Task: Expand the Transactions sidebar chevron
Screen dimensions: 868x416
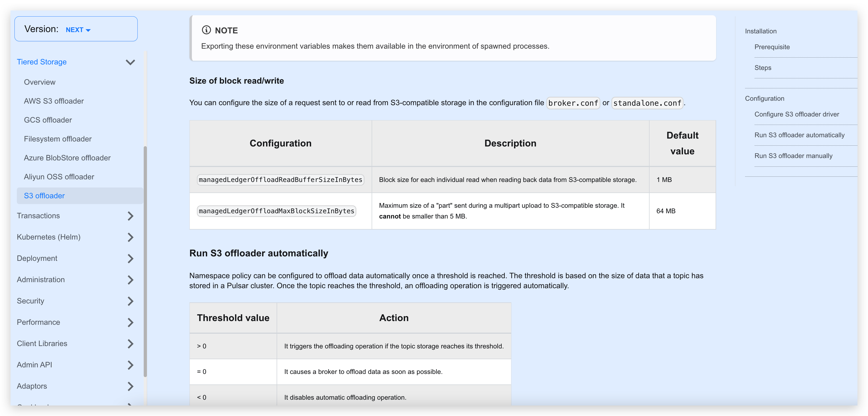Action: point(130,216)
